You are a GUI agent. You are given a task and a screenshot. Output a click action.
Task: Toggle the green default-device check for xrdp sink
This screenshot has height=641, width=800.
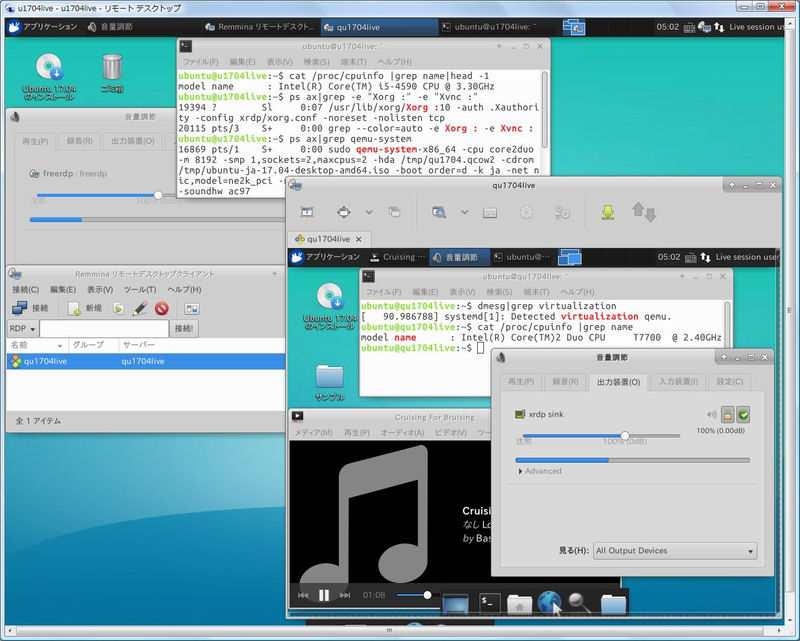click(743, 414)
